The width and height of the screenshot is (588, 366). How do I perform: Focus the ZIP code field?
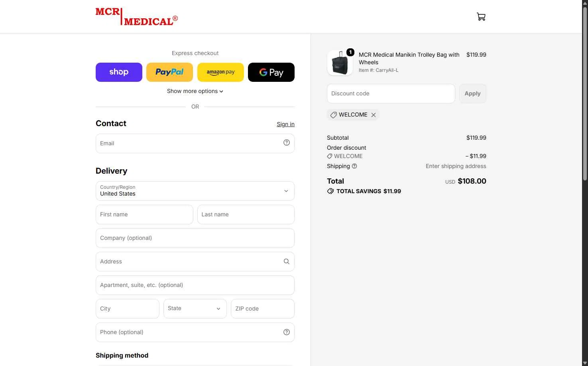click(263, 309)
